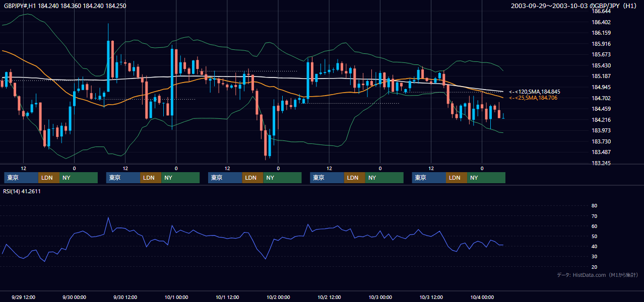Click price axis value 185.673

coord(601,54)
